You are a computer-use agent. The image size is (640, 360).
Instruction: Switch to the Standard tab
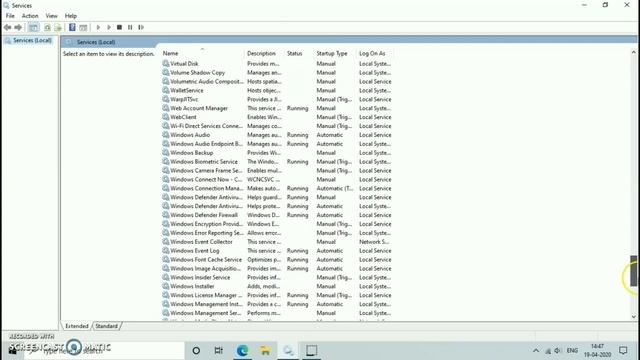point(107,326)
